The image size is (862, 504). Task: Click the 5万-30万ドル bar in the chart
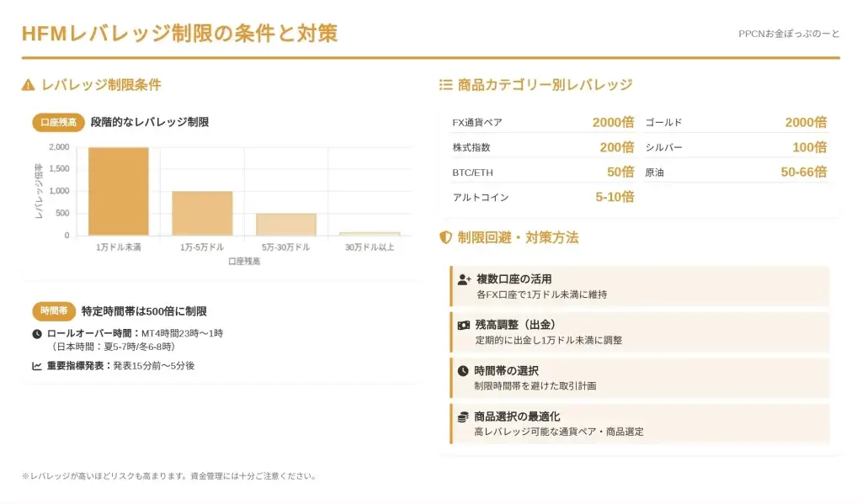pyautogui.click(x=286, y=224)
